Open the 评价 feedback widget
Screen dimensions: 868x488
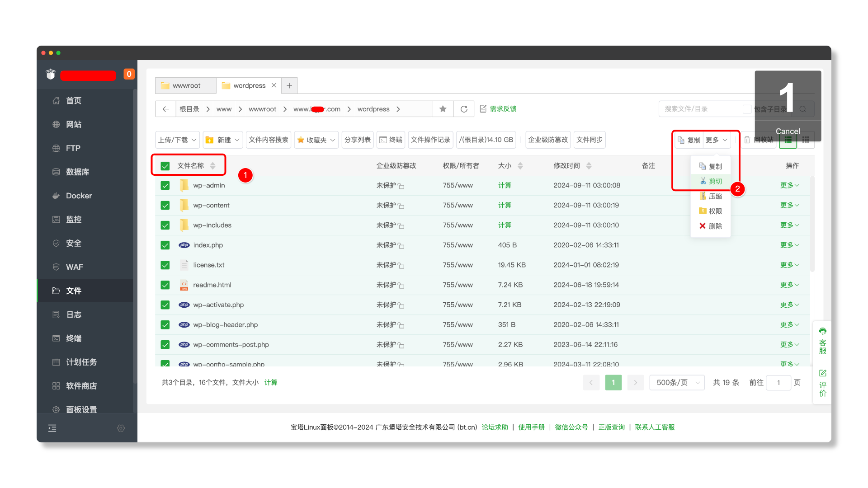pyautogui.click(x=823, y=383)
